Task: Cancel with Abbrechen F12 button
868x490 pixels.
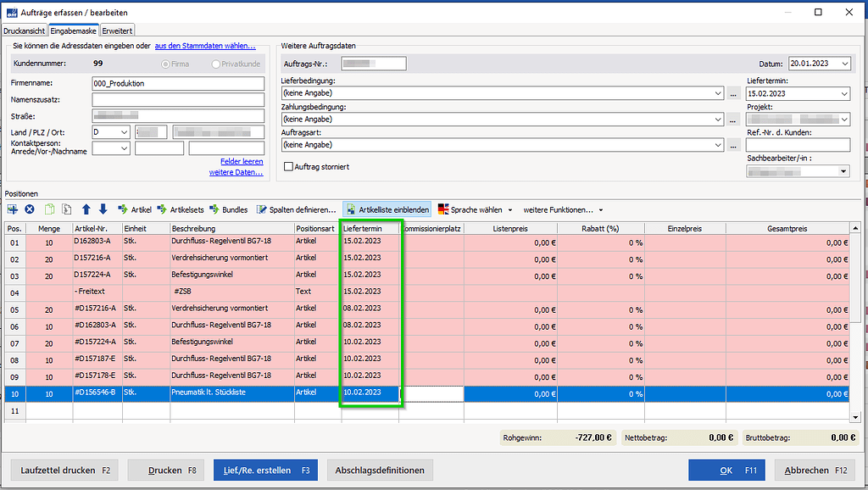Action: (816, 470)
